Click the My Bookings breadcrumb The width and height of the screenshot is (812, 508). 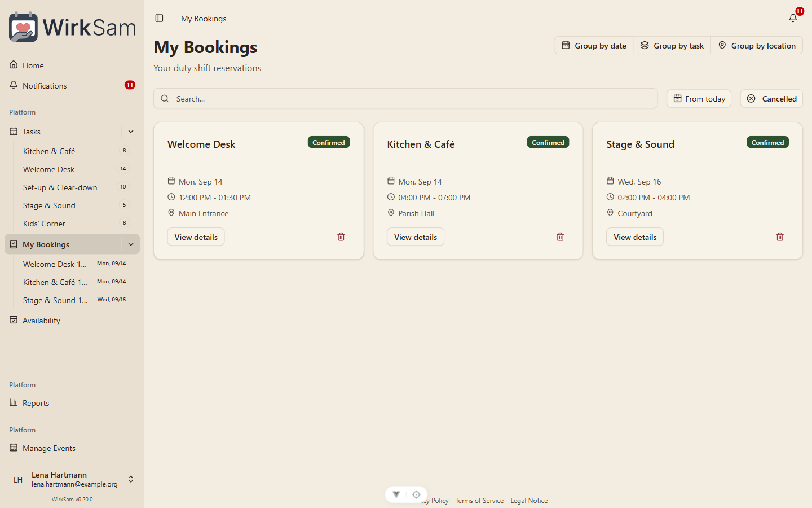pyautogui.click(x=204, y=19)
